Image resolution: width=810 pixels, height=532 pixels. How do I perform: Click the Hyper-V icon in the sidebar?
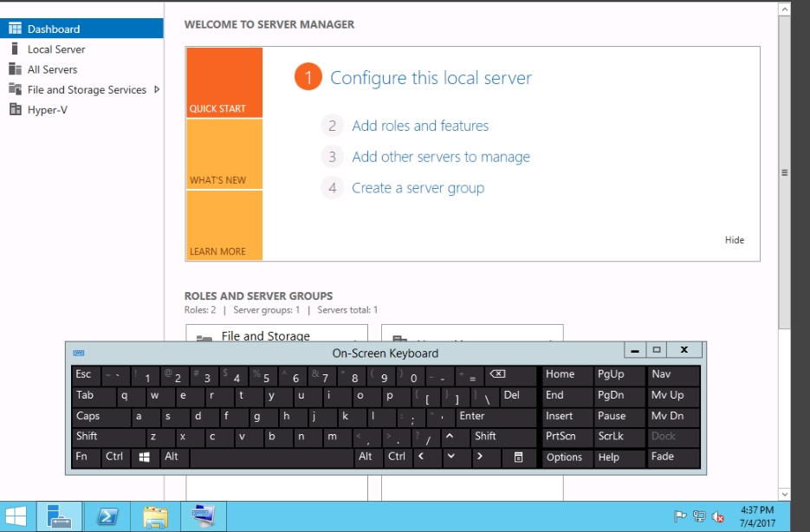pyautogui.click(x=16, y=109)
